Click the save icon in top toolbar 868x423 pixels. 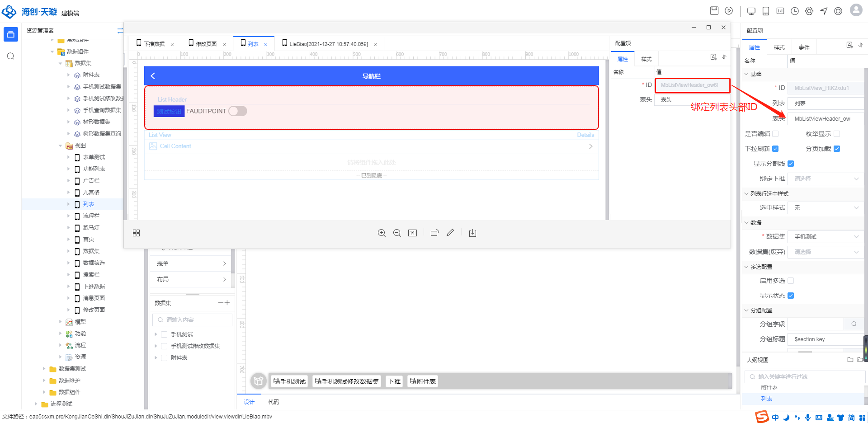714,11
